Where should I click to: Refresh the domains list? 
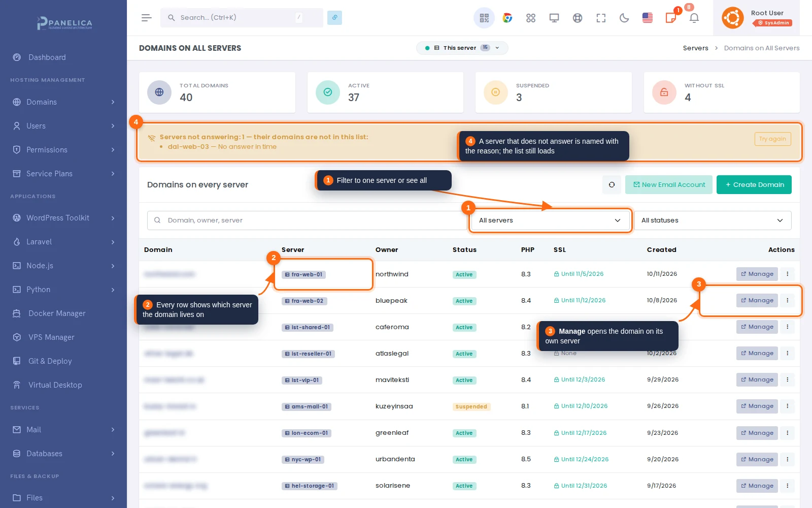coord(612,184)
